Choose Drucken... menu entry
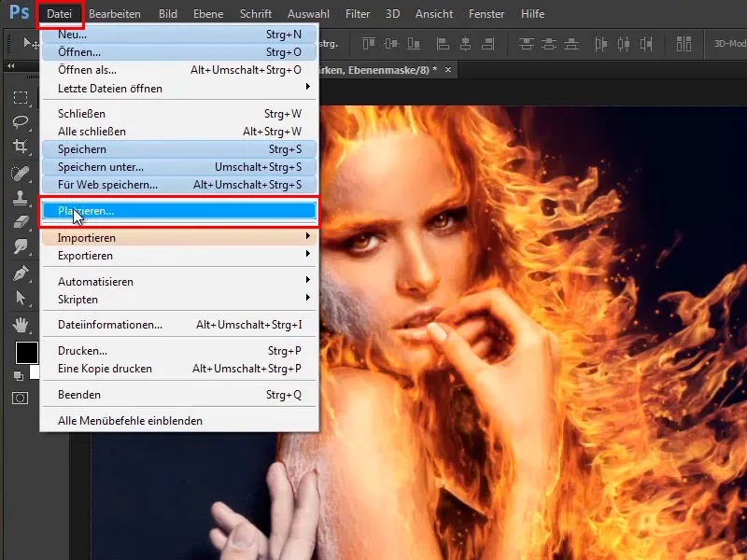747x560 pixels. point(179,351)
